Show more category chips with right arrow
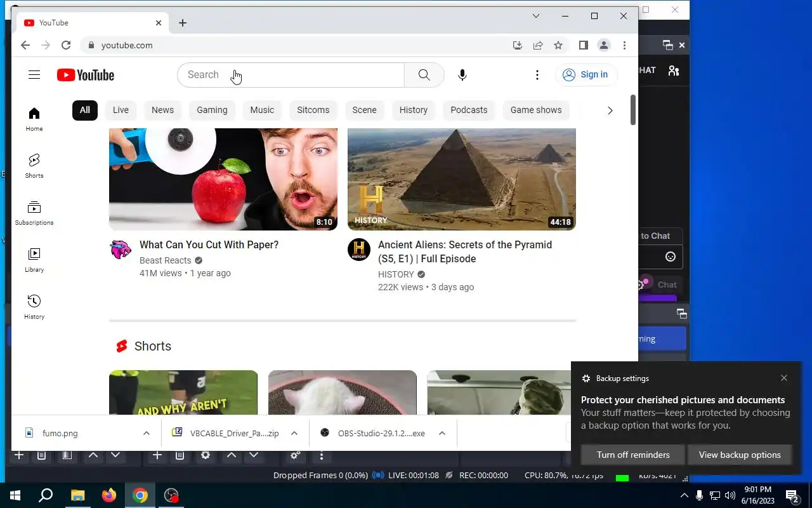The width and height of the screenshot is (812, 508). click(x=610, y=110)
